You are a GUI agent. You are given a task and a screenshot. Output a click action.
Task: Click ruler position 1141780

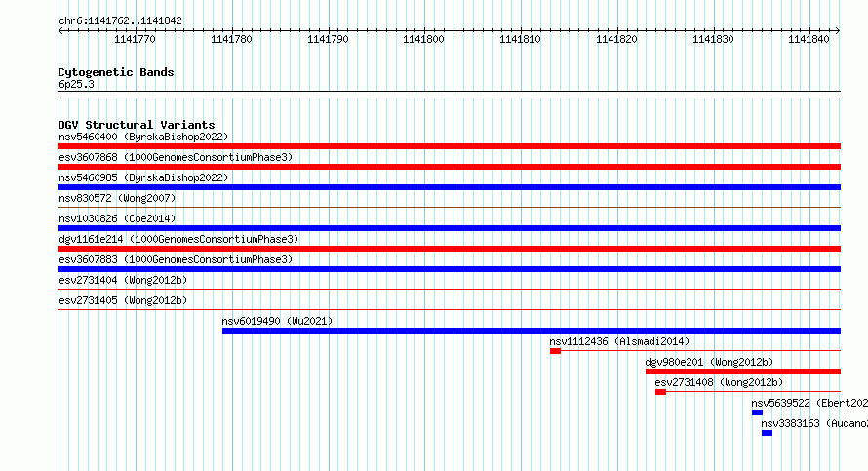click(x=231, y=39)
